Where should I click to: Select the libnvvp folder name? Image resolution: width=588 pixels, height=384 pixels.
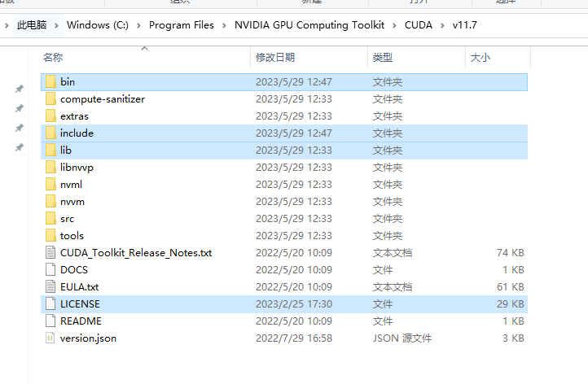(77, 168)
